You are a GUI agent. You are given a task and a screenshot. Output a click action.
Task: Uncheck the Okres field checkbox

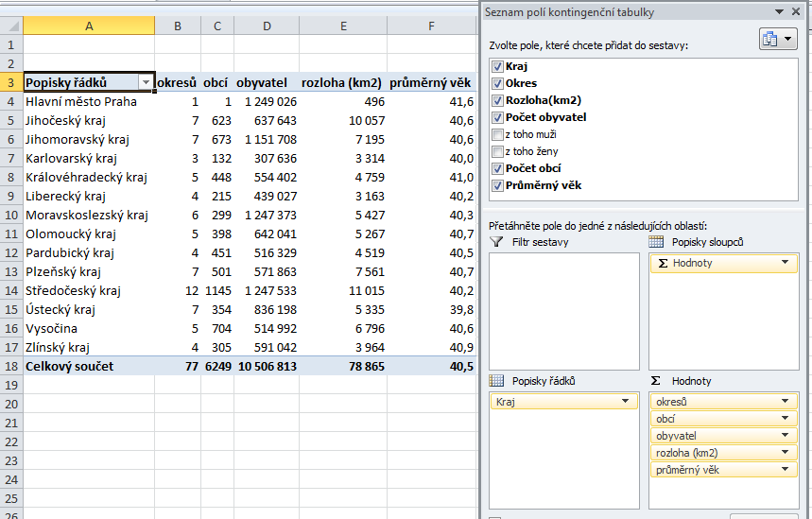click(497, 83)
